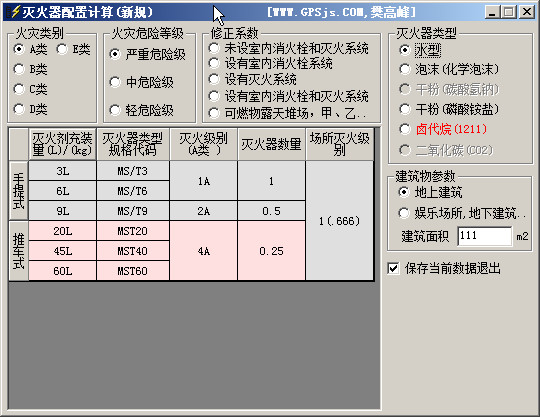Click the 20L table cell

[62, 231]
